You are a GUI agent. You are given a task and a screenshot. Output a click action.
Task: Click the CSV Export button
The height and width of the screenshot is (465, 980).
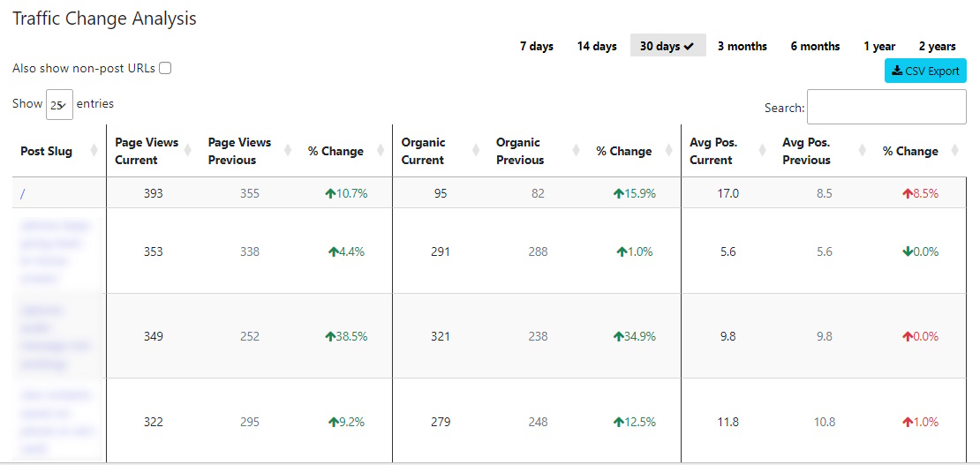[925, 71]
